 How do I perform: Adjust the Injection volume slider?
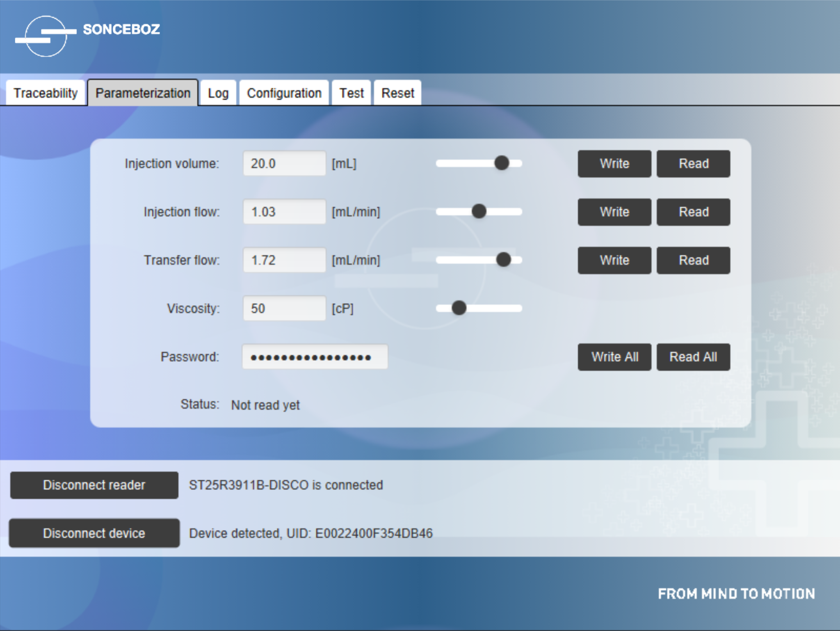502,163
